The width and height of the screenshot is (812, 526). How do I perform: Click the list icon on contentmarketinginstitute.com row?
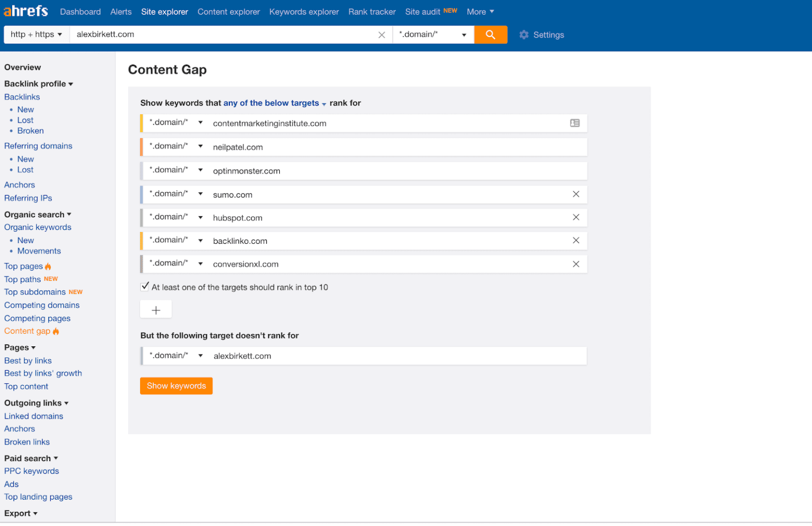(575, 123)
